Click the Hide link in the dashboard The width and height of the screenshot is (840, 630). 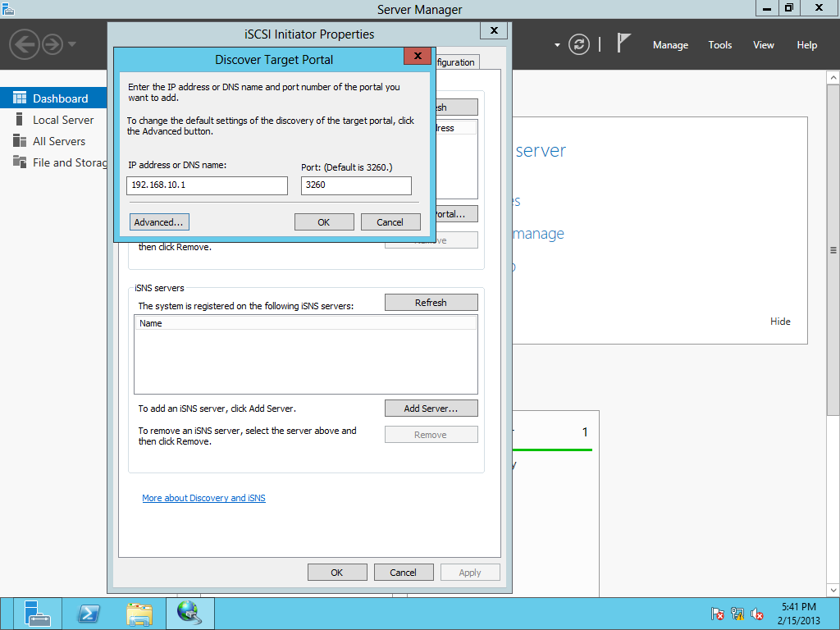pos(780,321)
